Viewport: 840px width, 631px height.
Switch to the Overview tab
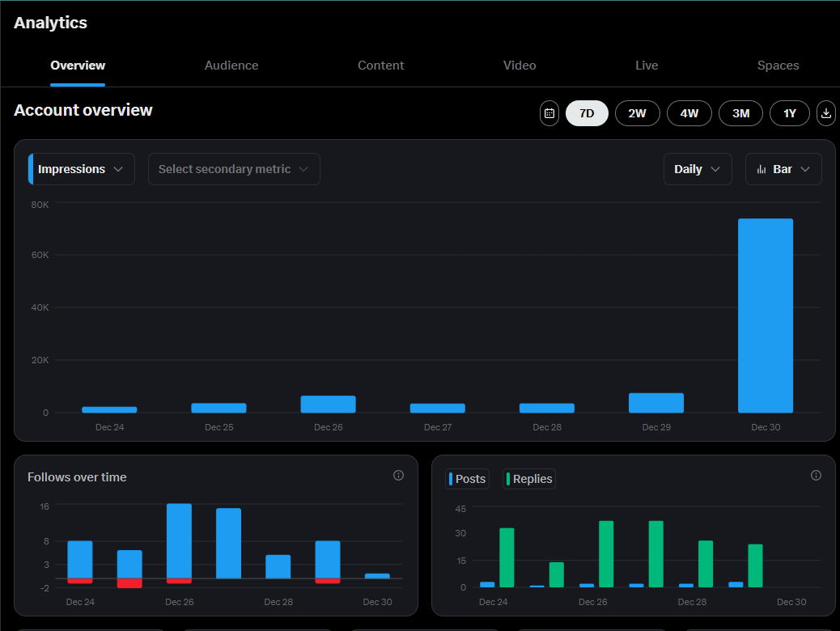[78, 66]
